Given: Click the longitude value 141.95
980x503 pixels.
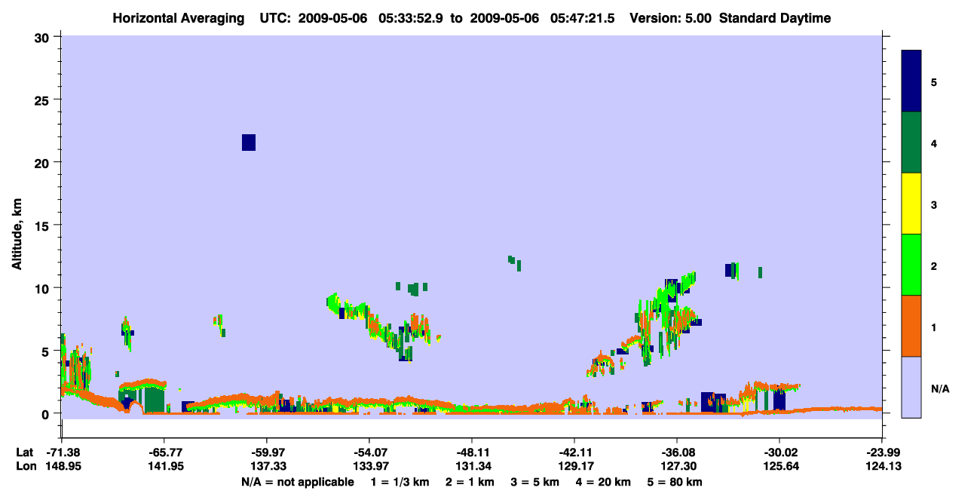Looking at the screenshot, I should [164, 466].
